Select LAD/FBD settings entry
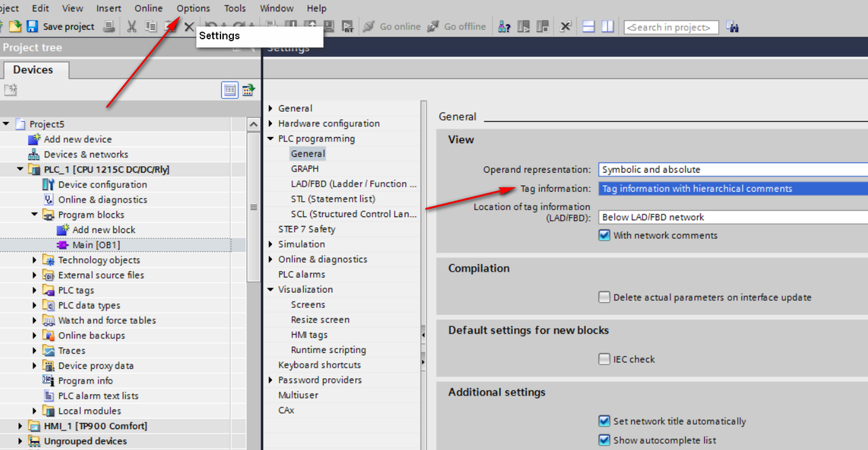Viewport: 868px width, 450px height. click(353, 184)
